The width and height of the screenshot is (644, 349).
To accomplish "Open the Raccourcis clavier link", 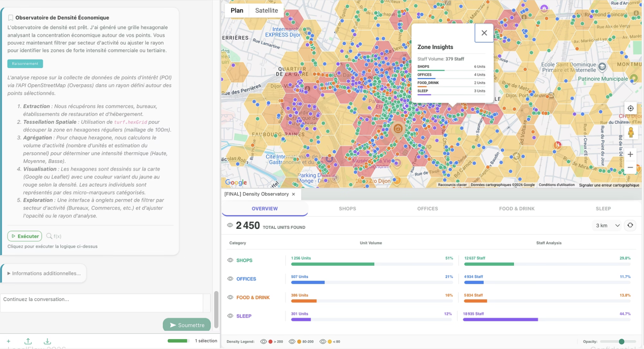I will tap(452, 185).
